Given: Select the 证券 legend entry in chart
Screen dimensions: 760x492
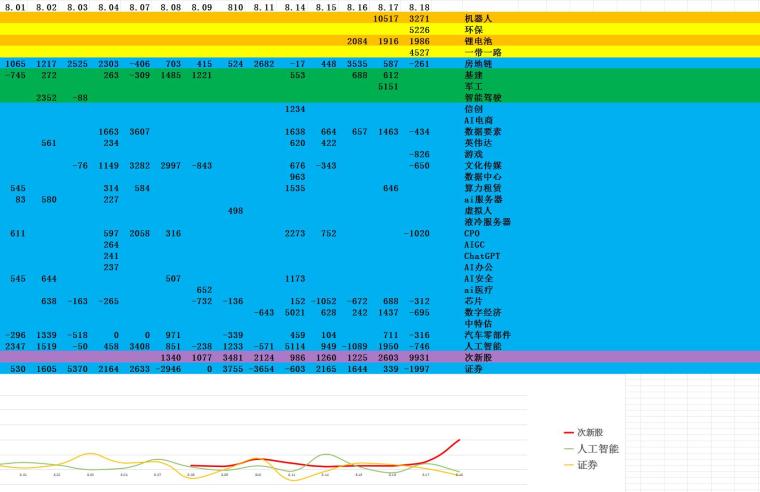Looking at the screenshot, I should [x=585, y=464].
